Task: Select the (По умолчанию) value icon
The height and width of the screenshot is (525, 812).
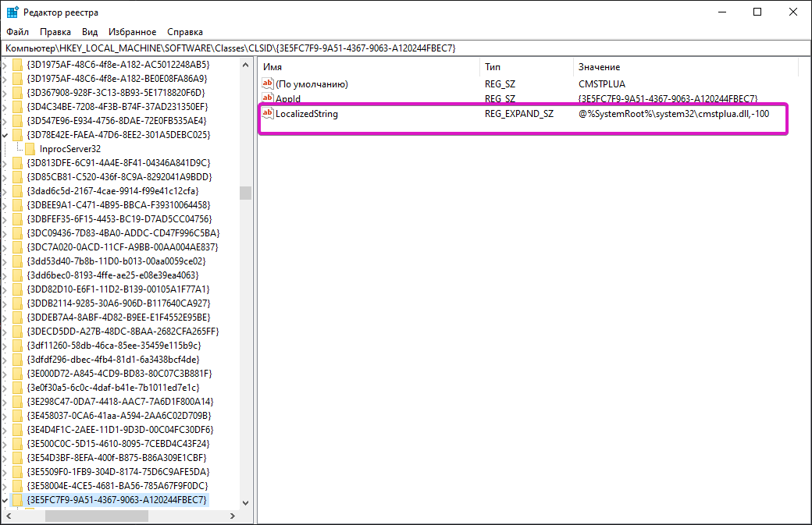Action: (x=268, y=83)
